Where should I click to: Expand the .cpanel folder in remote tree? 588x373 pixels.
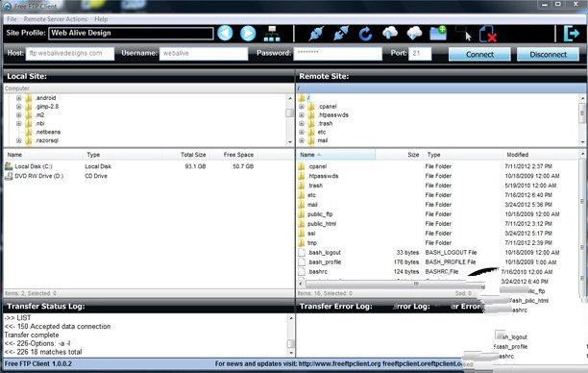pyautogui.click(x=302, y=107)
